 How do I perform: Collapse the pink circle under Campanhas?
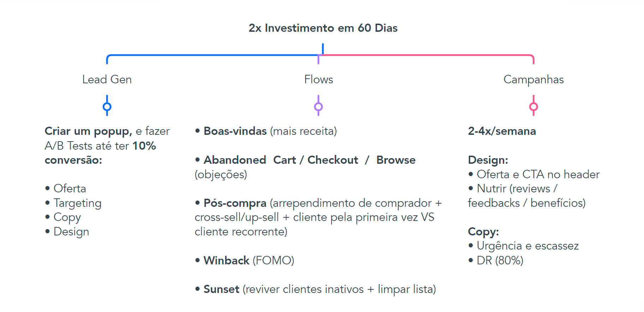533,107
